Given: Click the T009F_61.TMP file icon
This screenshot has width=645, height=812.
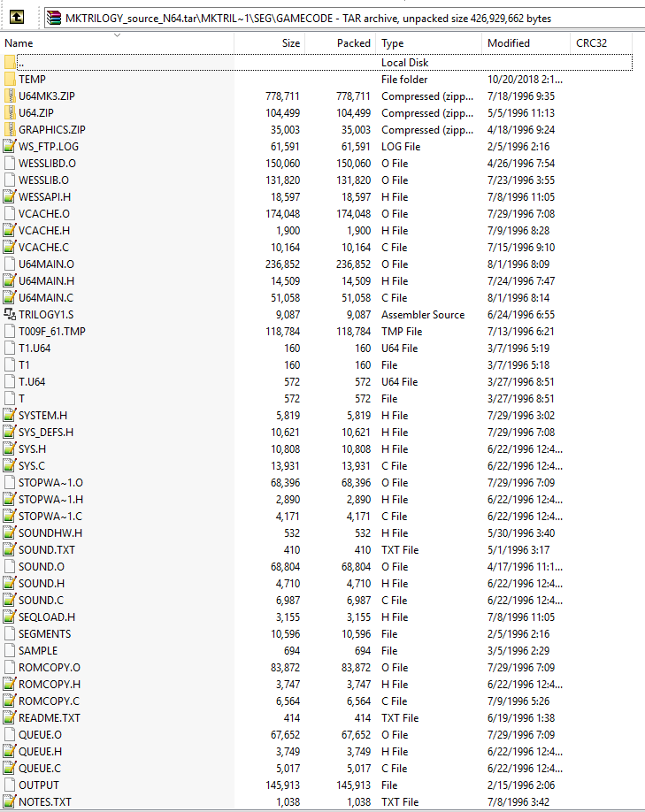Looking at the screenshot, I should point(10,332).
